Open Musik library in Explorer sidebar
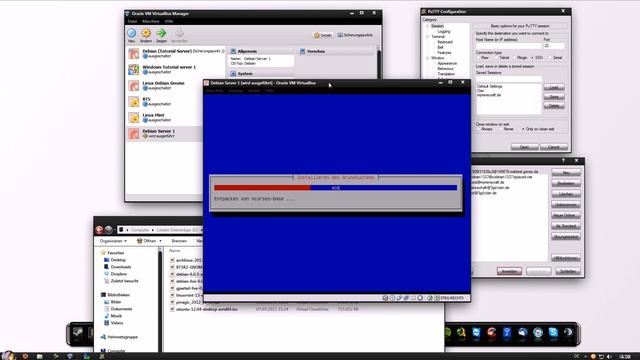Screen dimensions: 640x360 coord(113,316)
